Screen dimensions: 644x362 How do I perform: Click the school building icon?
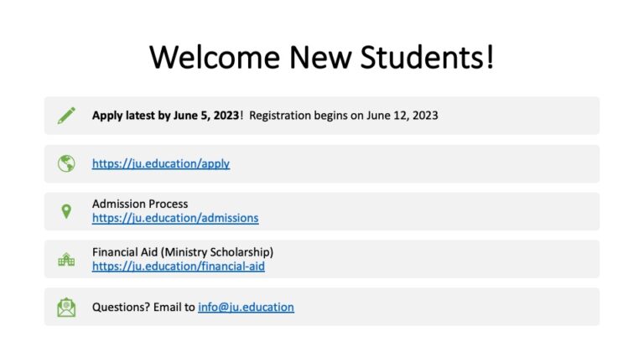[66, 260]
